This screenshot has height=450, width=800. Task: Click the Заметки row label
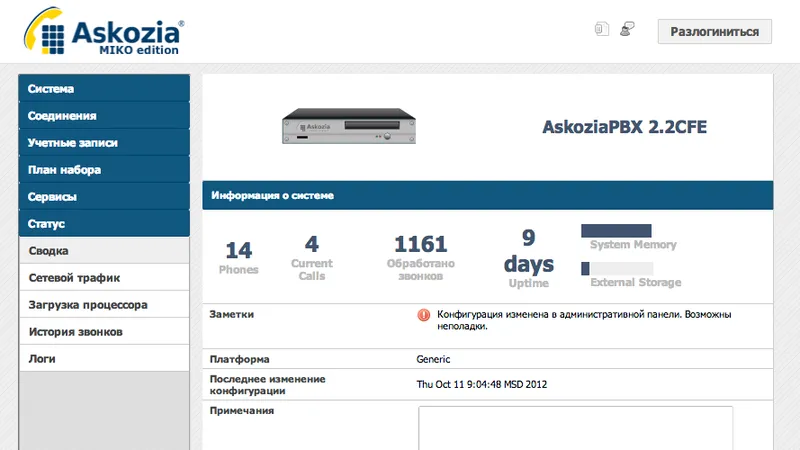click(232, 314)
